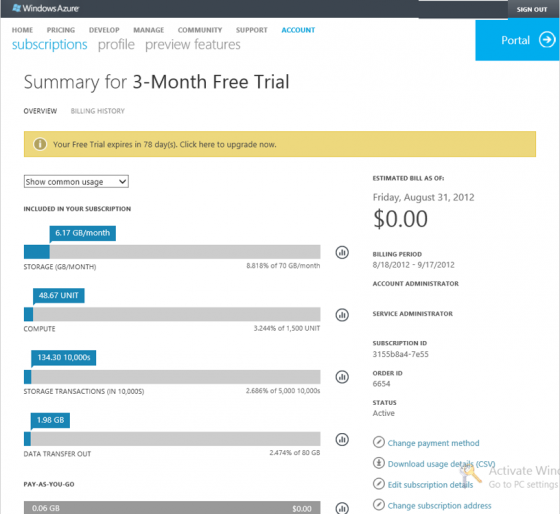Click the free trial info icon

40,144
